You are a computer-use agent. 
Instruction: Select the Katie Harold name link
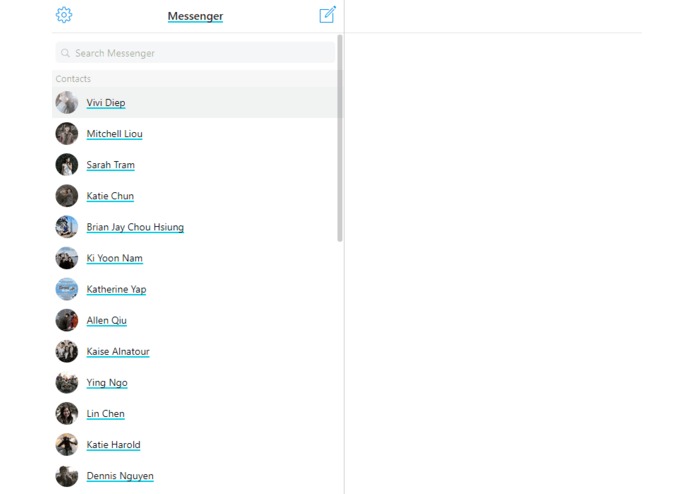click(113, 445)
